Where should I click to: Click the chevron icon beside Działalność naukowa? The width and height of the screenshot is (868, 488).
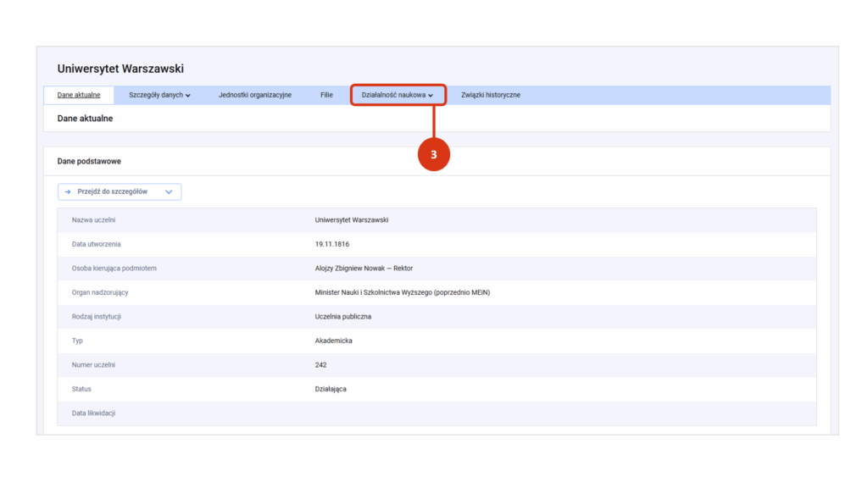click(x=431, y=96)
